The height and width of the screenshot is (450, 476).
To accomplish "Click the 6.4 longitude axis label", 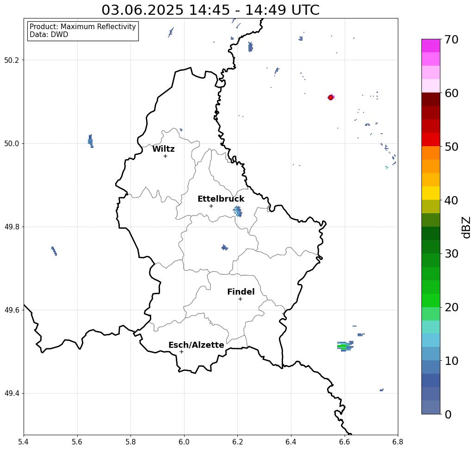I will pyautogui.click(x=291, y=442).
